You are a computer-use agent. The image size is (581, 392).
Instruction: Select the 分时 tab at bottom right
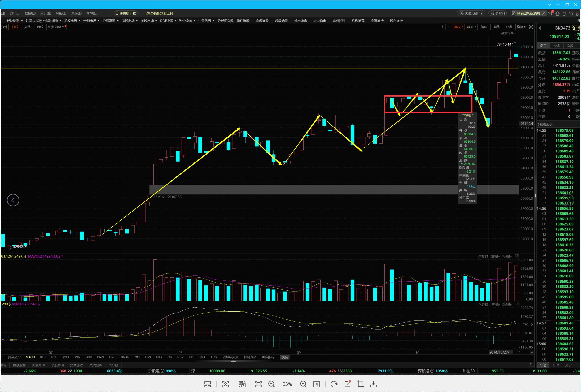[x=555, y=365]
